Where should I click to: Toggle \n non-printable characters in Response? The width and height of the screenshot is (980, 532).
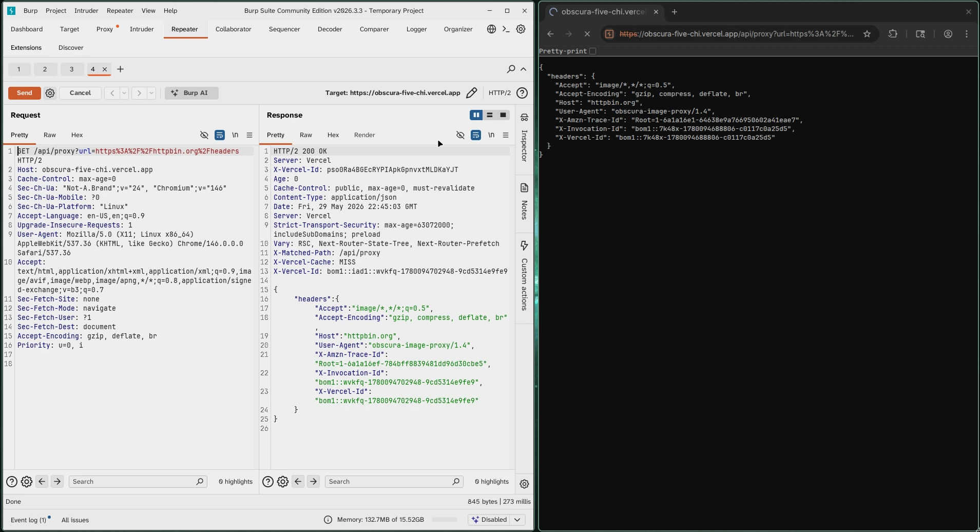pyautogui.click(x=491, y=135)
